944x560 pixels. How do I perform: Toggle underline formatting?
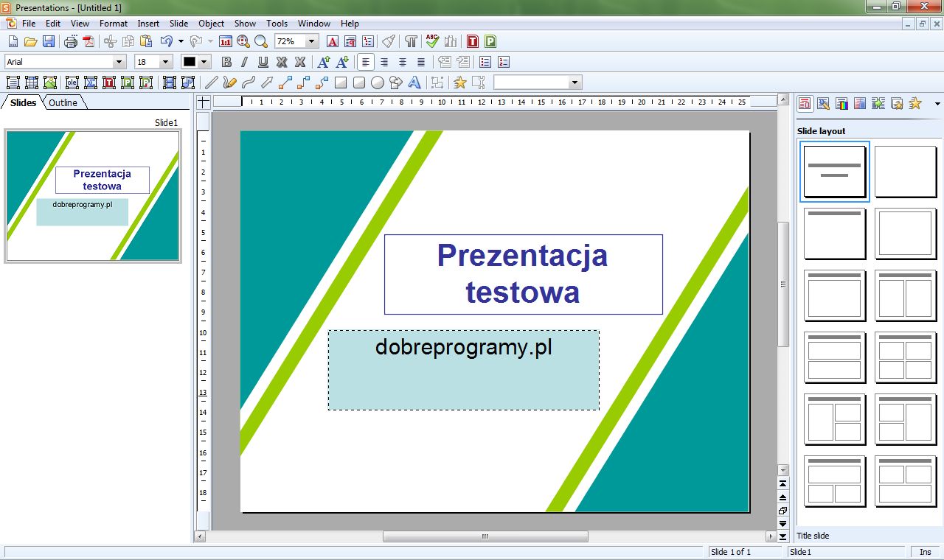263,62
